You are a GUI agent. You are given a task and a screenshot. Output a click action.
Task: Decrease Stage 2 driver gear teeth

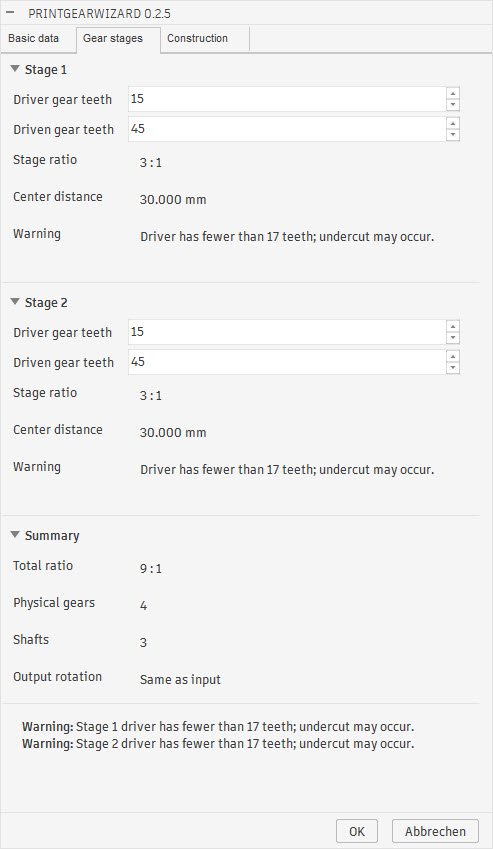pyautogui.click(x=453, y=338)
